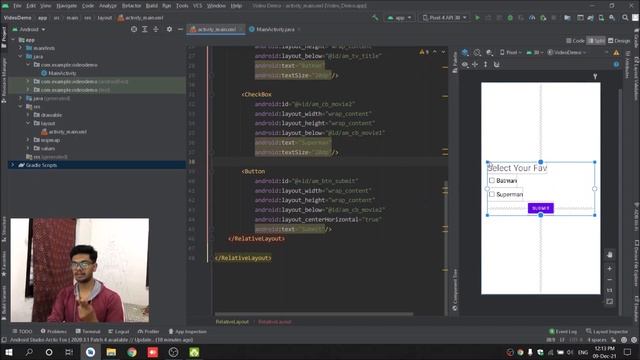The height and width of the screenshot is (360, 640).
Task: Open the Project Structure folder icon
Action: point(567,18)
